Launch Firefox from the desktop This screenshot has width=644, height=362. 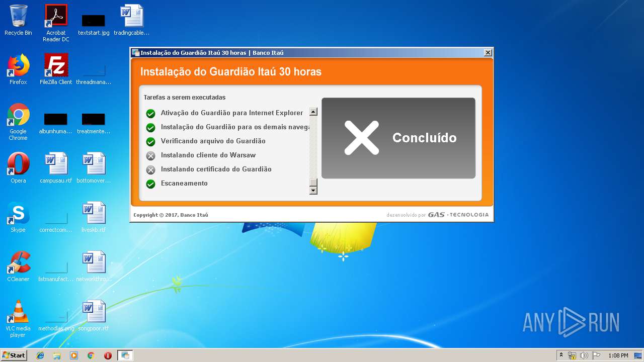[18, 70]
